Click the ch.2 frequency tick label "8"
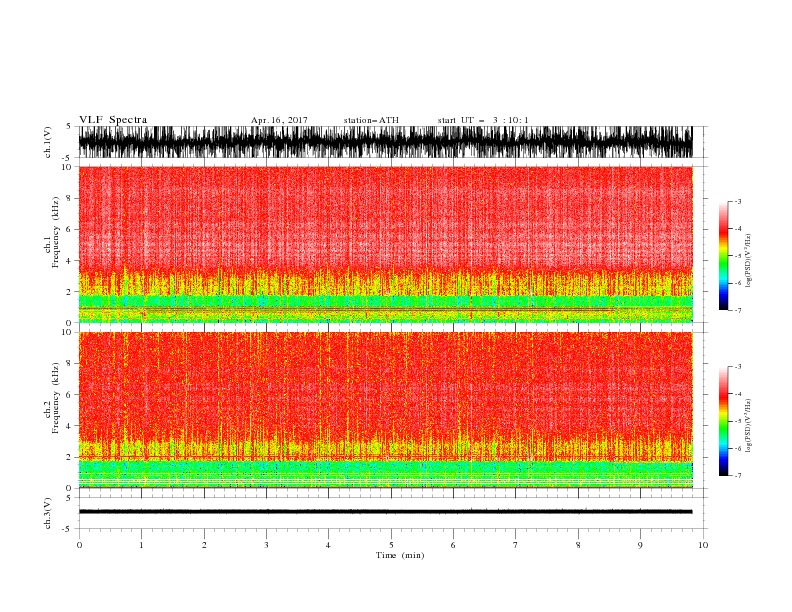The image size is (792, 612). point(69,364)
